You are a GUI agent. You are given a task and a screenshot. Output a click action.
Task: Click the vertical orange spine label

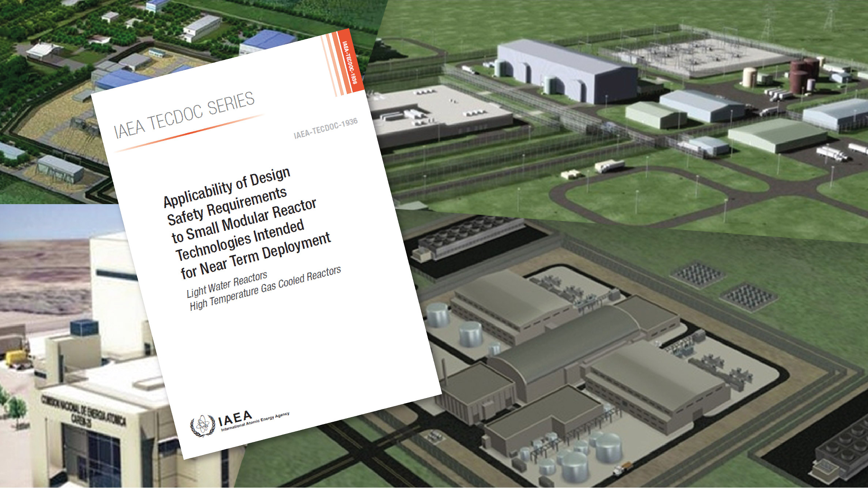(x=349, y=63)
